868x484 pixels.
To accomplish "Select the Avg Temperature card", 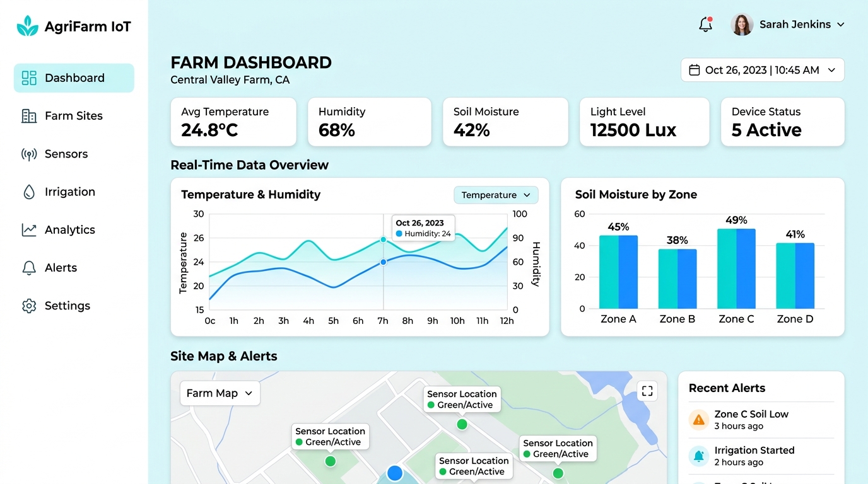I will click(233, 122).
